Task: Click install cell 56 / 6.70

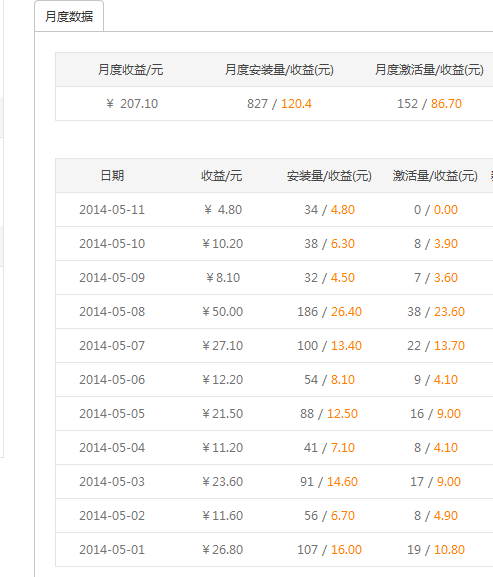Action: 329,516
